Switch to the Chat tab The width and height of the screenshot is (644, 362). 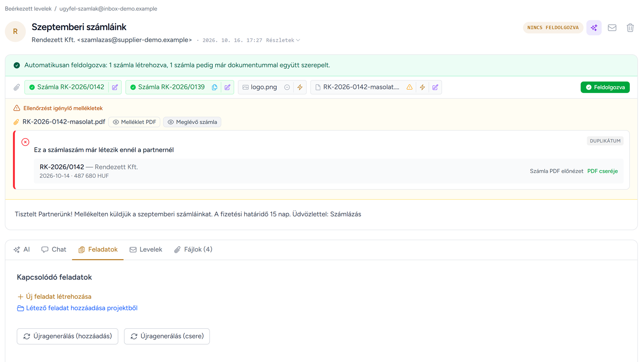tap(54, 249)
